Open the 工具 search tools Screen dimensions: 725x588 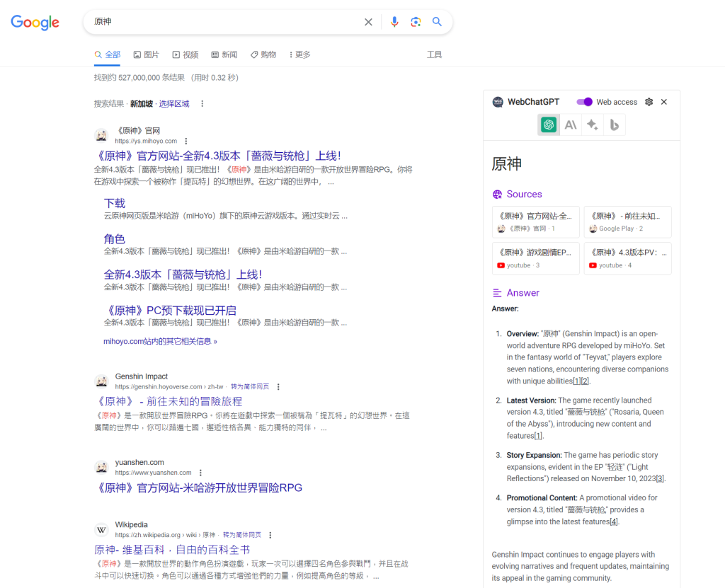coord(434,54)
